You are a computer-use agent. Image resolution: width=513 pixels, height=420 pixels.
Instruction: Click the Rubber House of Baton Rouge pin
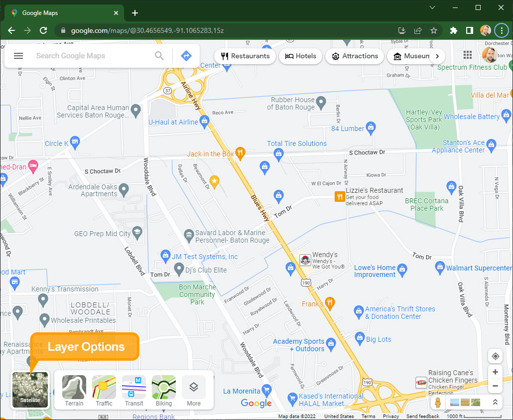(x=321, y=103)
